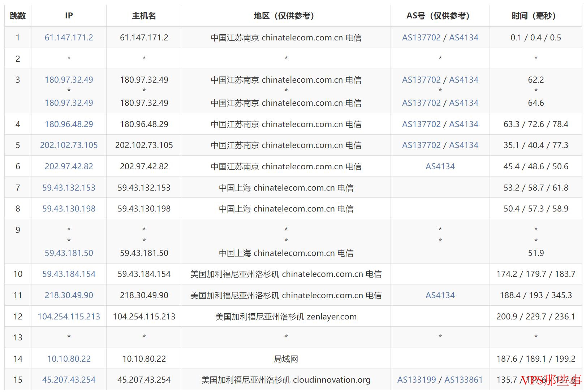Click time value 64.6 in hop 3
Image resolution: width=586 pixels, height=392 pixels.
click(536, 103)
